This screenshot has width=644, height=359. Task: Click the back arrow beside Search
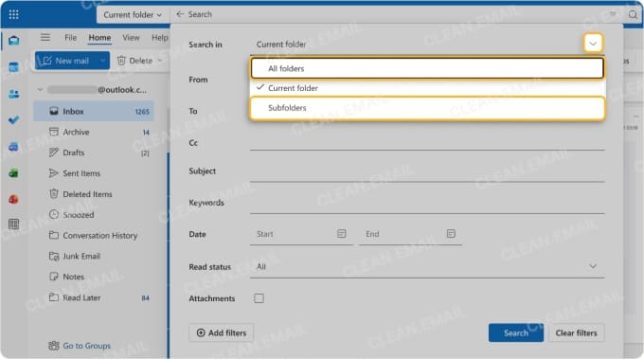[180, 14]
